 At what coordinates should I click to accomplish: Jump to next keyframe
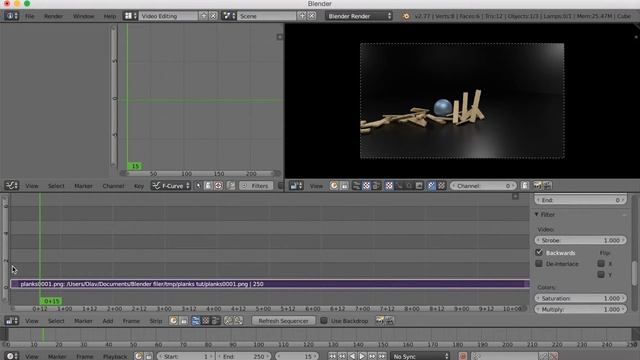click(372, 356)
